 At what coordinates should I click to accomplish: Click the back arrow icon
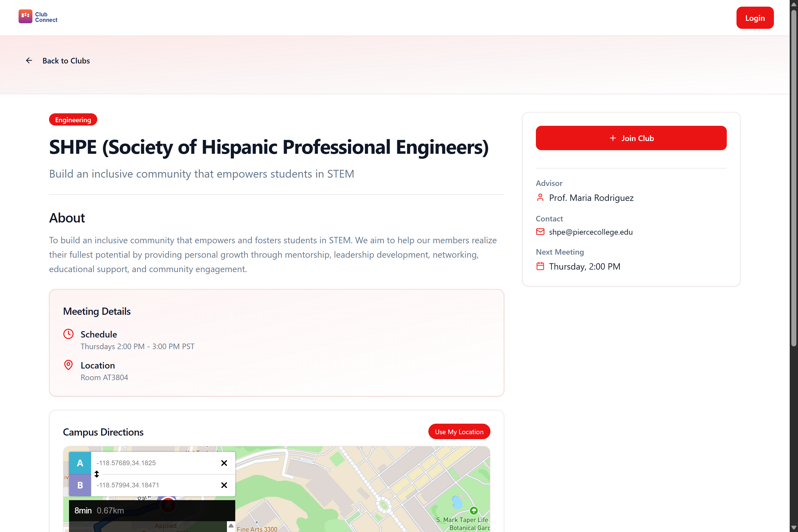pos(29,60)
